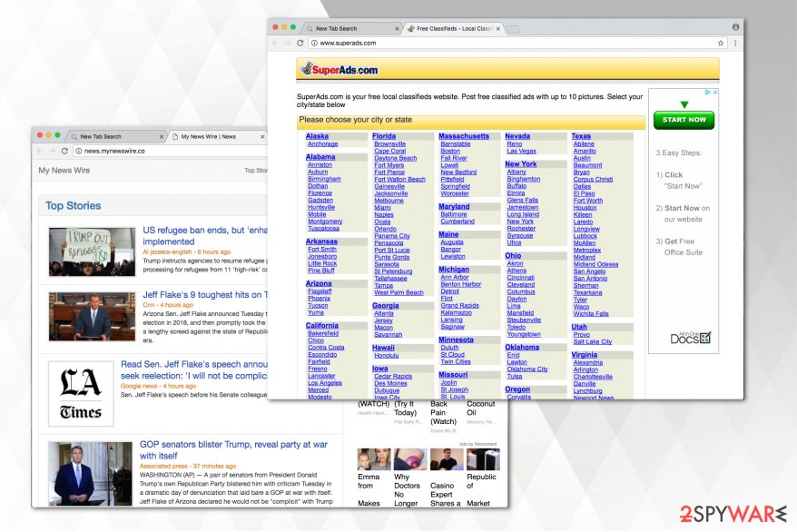Click the new tab button in SuperAds window

coord(515,29)
